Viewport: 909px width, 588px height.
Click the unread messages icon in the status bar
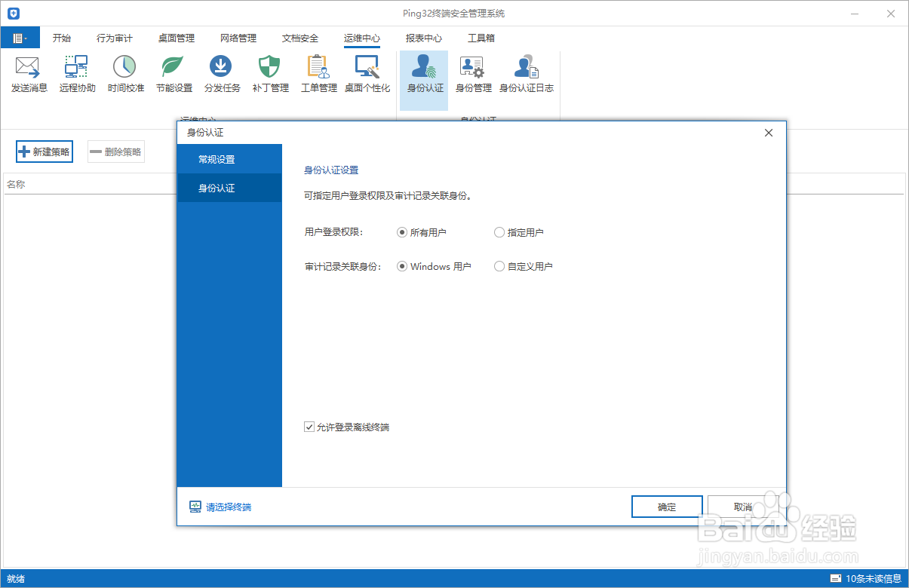click(835, 579)
